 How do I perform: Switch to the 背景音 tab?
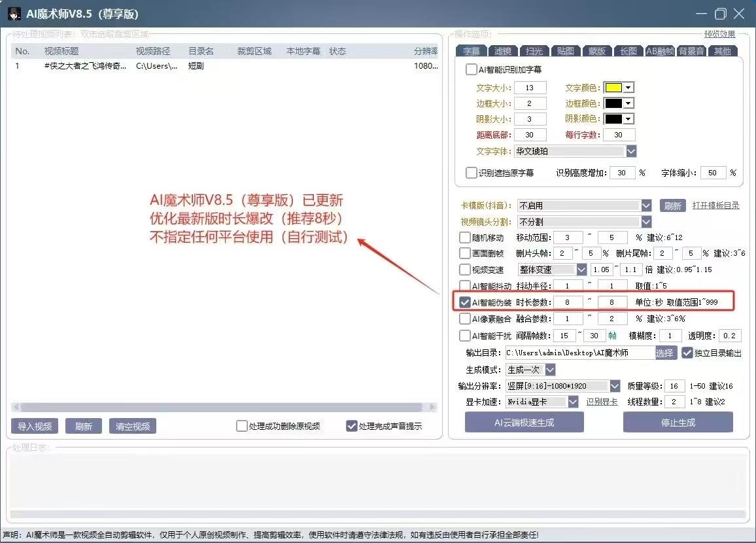(x=690, y=50)
